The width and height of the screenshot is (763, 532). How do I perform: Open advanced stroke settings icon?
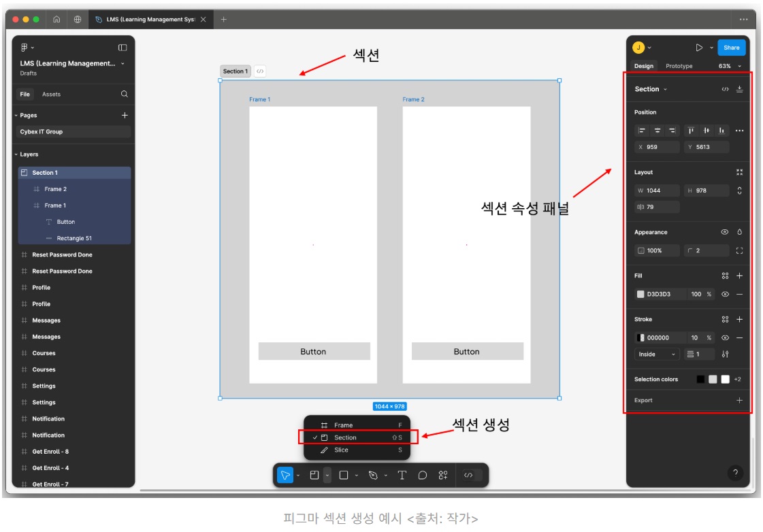[x=725, y=354]
